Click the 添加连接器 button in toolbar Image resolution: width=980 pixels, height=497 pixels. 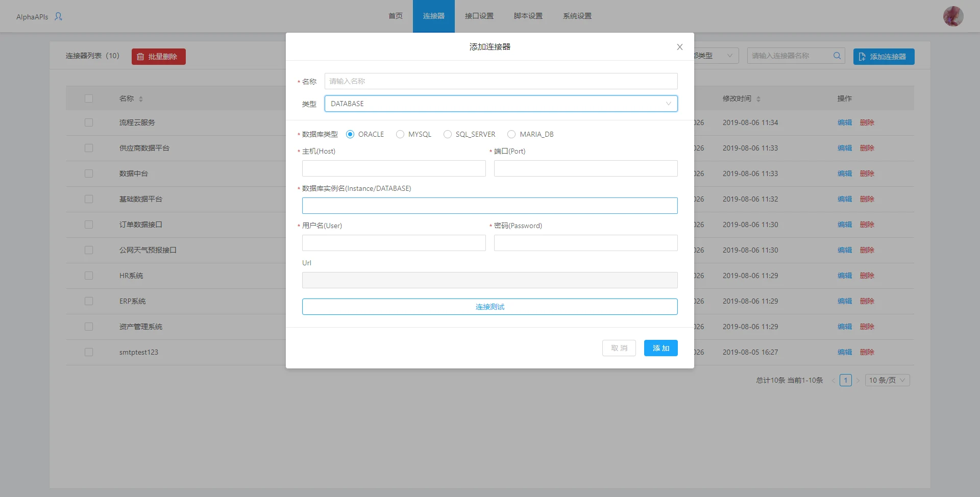[x=884, y=57]
